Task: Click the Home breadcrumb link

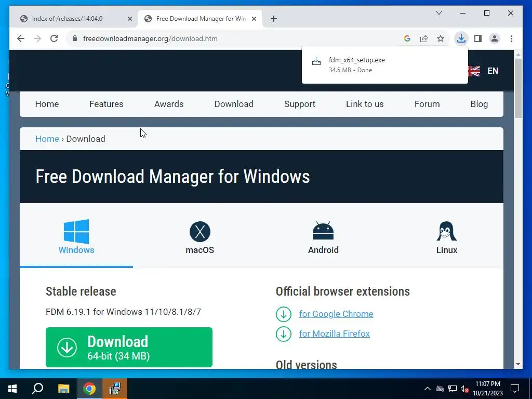Action: tap(47, 139)
